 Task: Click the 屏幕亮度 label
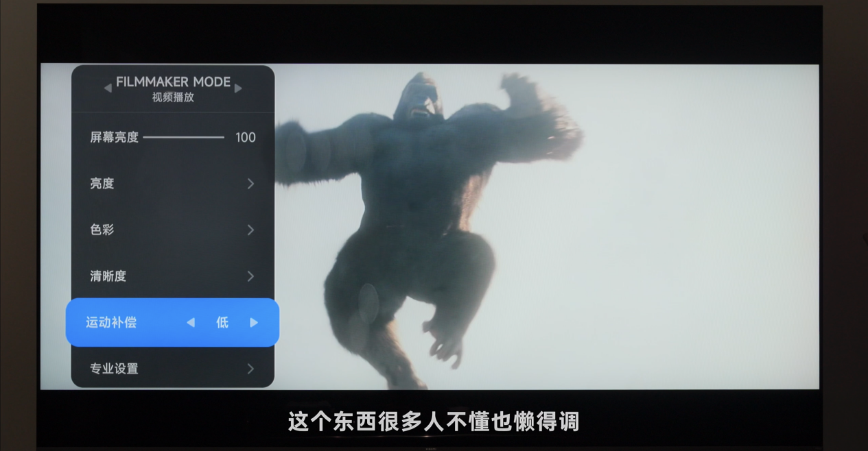point(114,137)
